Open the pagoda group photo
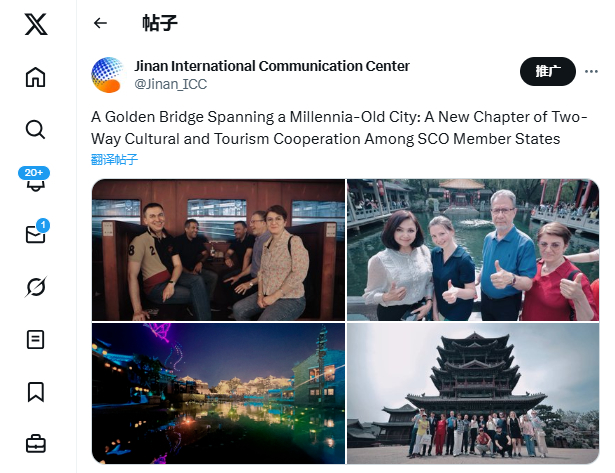615x473 pixels. [x=473, y=393]
